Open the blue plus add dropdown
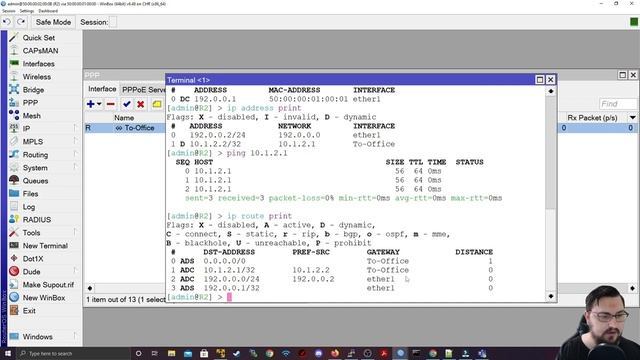The width and height of the screenshot is (640, 360). [94, 104]
